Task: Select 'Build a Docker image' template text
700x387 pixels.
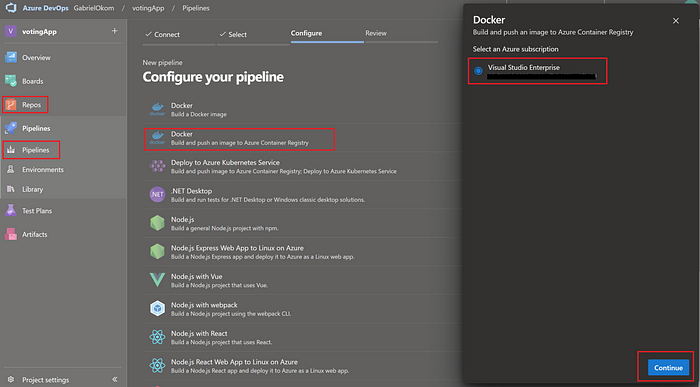Action: click(199, 114)
